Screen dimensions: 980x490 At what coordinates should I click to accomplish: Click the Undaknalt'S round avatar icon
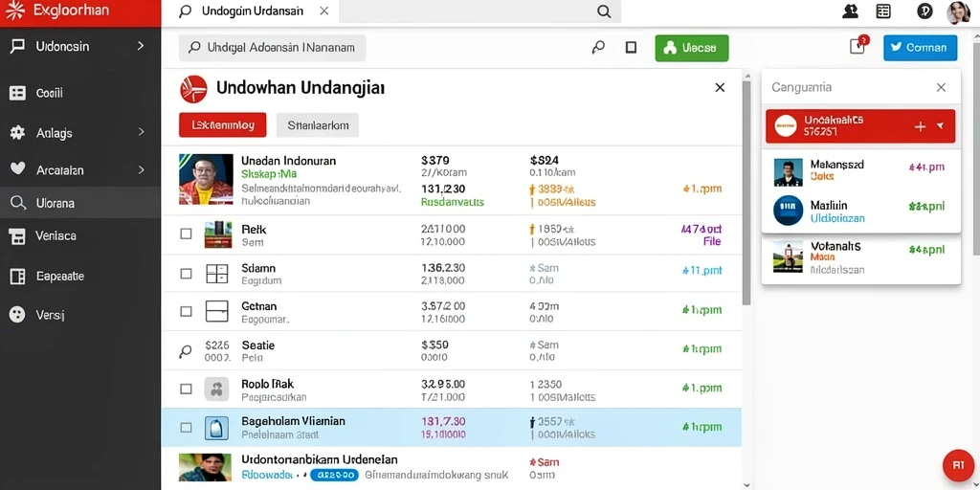[786, 125]
